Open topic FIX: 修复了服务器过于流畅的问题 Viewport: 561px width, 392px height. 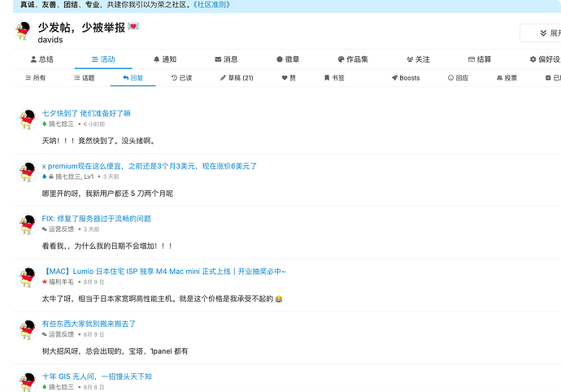point(96,219)
